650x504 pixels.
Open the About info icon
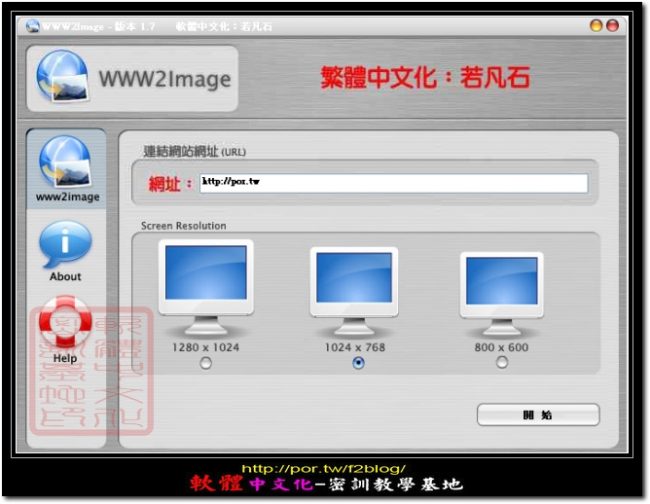click(65, 245)
